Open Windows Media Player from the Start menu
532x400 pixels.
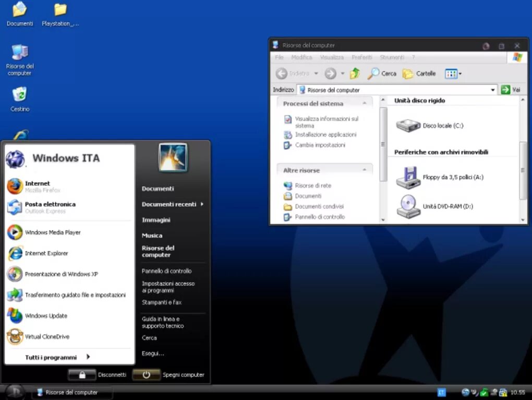click(x=52, y=232)
